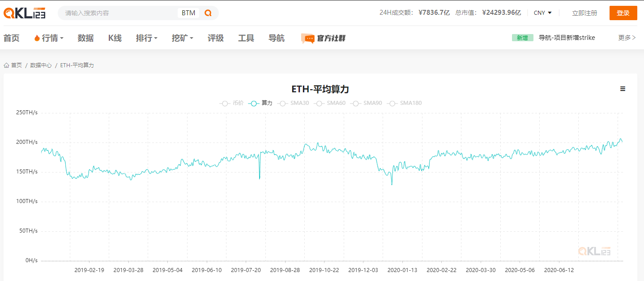Screen dimensions: 644x281
Task: Open the chart export hamburger menu icon
Action: (x=623, y=89)
